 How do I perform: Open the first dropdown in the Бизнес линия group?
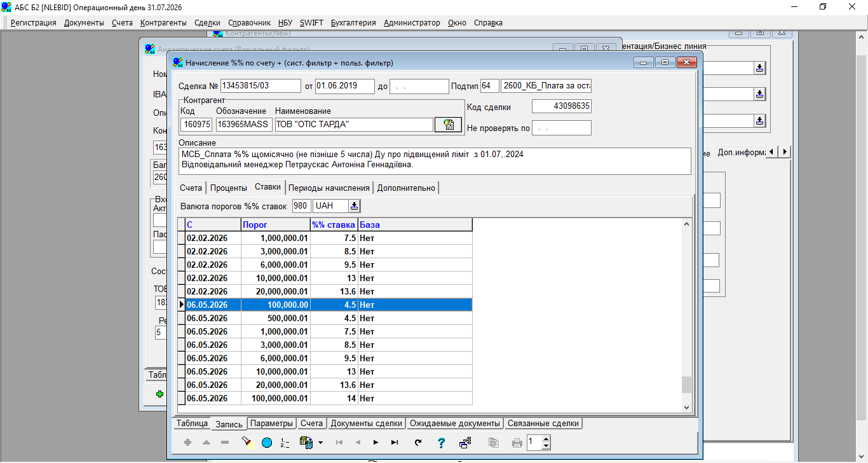pyautogui.click(x=759, y=68)
